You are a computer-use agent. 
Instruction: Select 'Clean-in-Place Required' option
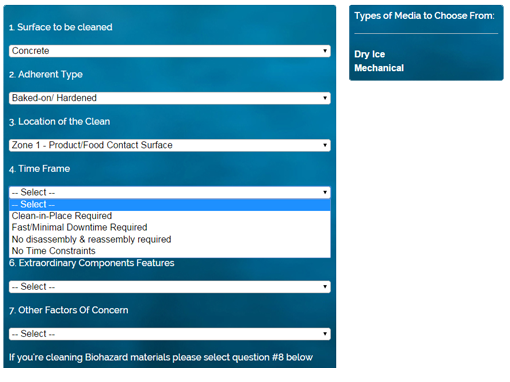tap(170, 216)
